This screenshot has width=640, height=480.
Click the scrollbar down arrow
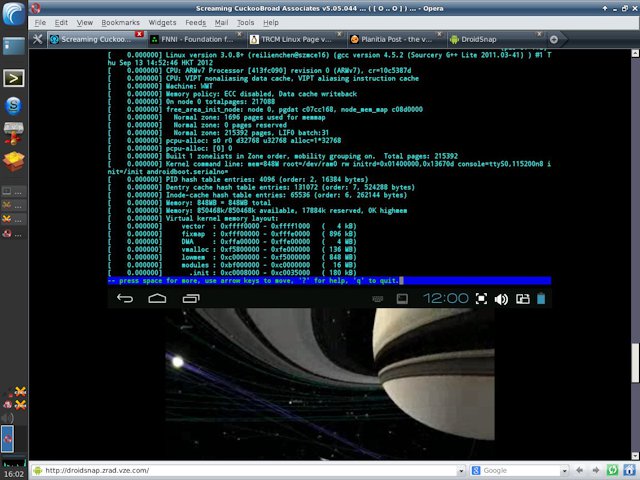coord(635,456)
